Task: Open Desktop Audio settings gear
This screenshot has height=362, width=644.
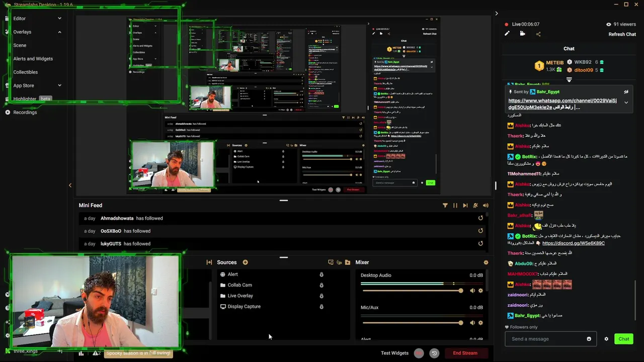Action: click(480, 291)
